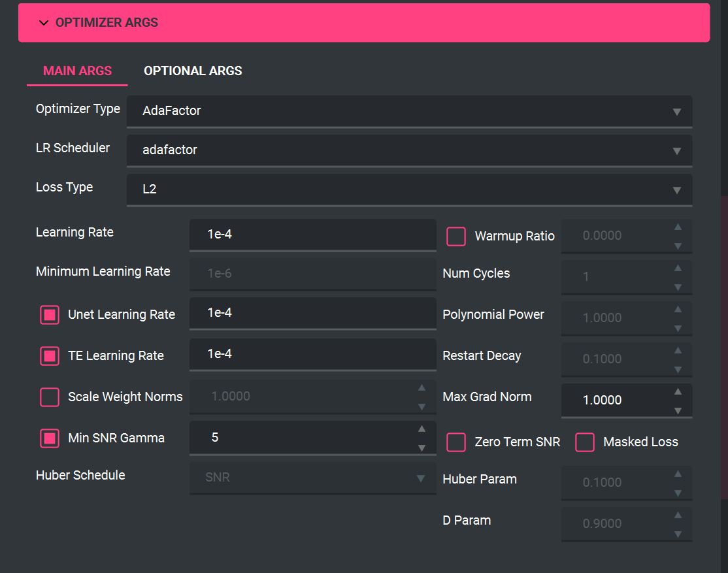This screenshot has width=728, height=573.
Task: Increment Min SNR Gamma using up arrow
Action: (422, 429)
